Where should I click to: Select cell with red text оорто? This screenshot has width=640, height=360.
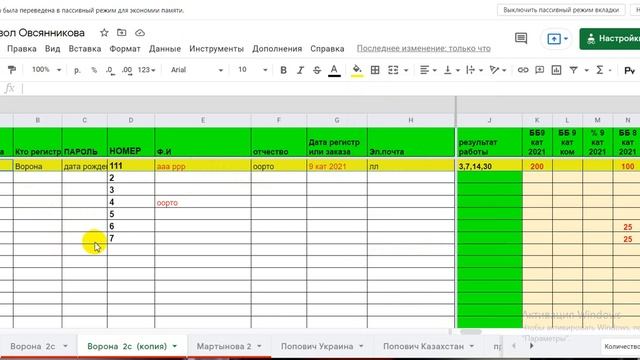(x=203, y=202)
